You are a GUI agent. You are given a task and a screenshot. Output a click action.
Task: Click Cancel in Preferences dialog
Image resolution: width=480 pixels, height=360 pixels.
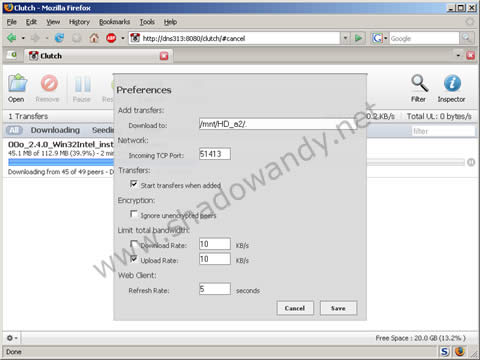tap(295, 308)
